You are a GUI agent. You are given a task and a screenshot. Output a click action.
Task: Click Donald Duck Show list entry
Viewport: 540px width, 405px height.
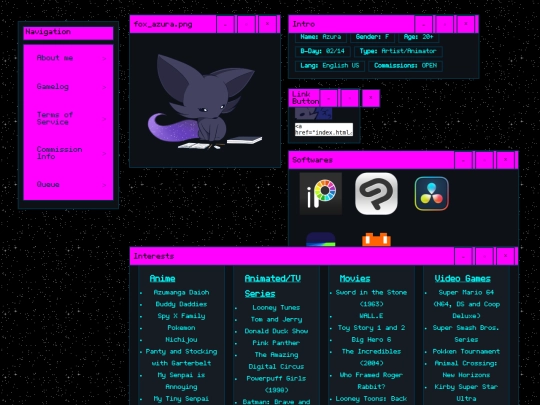pos(276,331)
